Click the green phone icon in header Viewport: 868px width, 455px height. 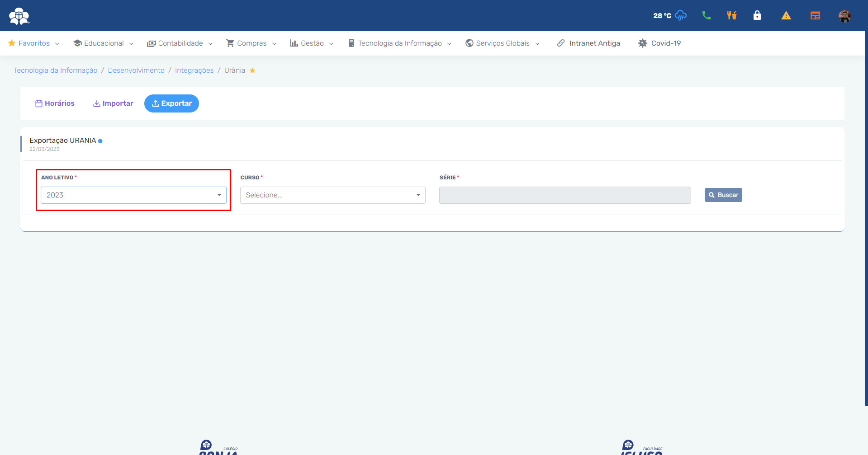click(x=706, y=16)
